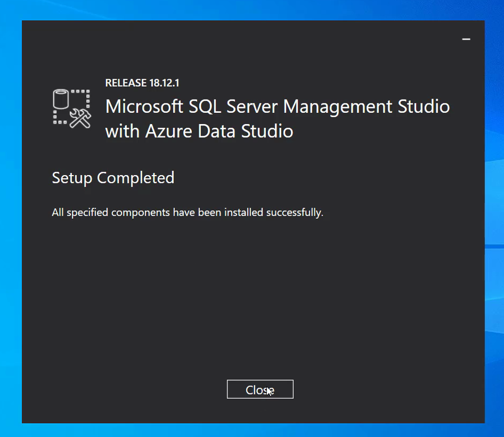
Task: Click the desktop wallpaper left of installer
Action: (11, 213)
